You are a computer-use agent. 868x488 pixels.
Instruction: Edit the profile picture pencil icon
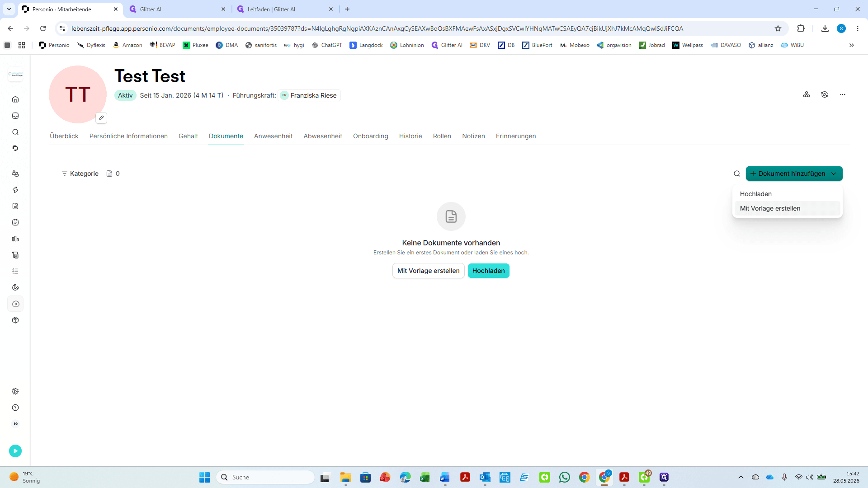click(101, 118)
